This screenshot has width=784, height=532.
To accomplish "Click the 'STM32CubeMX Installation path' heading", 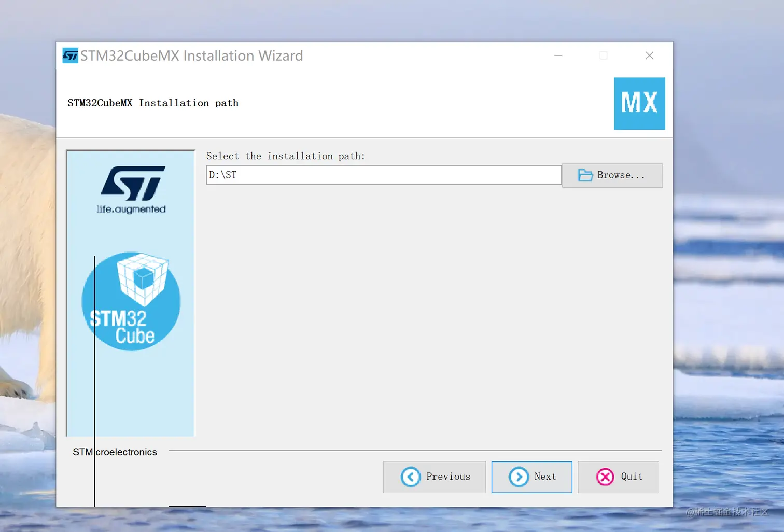I will click(x=153, y=103).
